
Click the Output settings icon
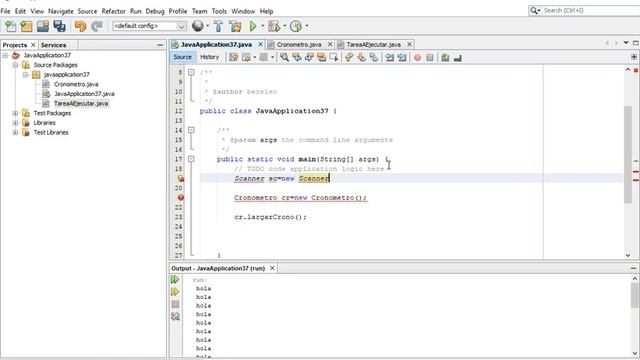pos(176,316)
